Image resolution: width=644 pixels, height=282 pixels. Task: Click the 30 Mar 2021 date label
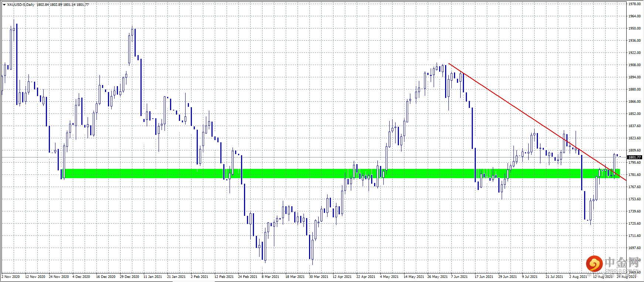319,277
